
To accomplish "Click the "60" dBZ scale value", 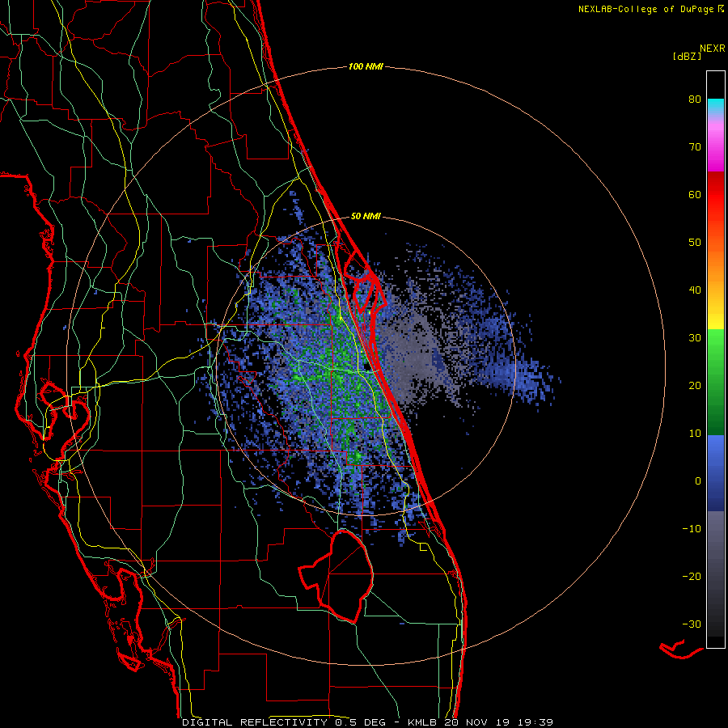I will pos(695,195).
